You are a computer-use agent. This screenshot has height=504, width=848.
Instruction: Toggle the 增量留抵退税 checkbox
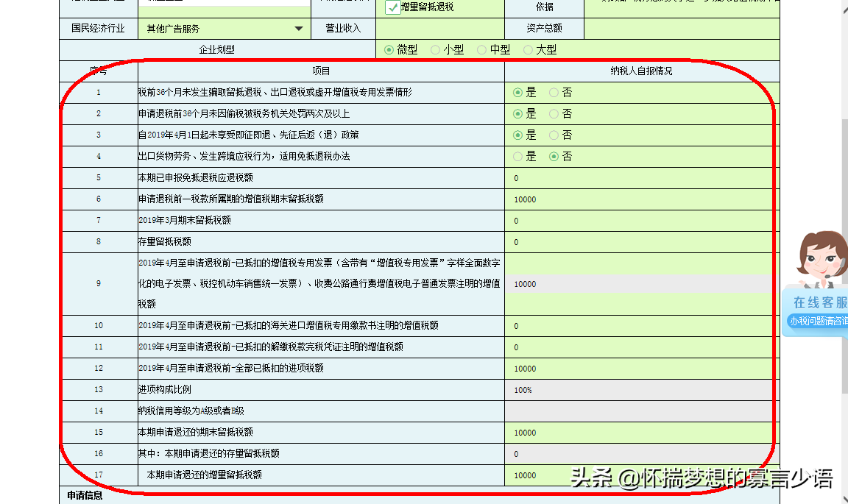click(x=393, y=7)
